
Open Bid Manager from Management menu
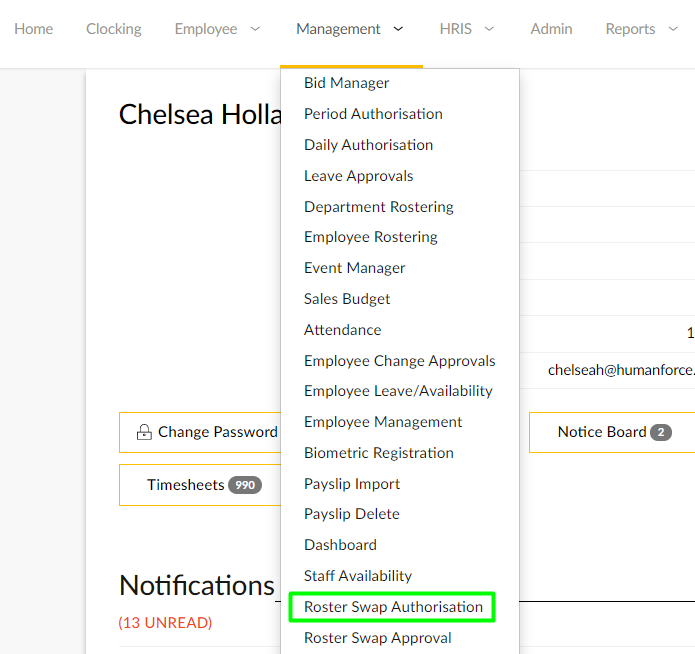click(x=346, y=83)
